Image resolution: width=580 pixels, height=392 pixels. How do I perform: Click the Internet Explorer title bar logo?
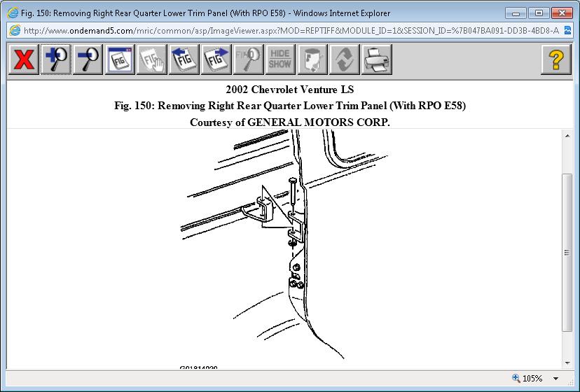13,13
